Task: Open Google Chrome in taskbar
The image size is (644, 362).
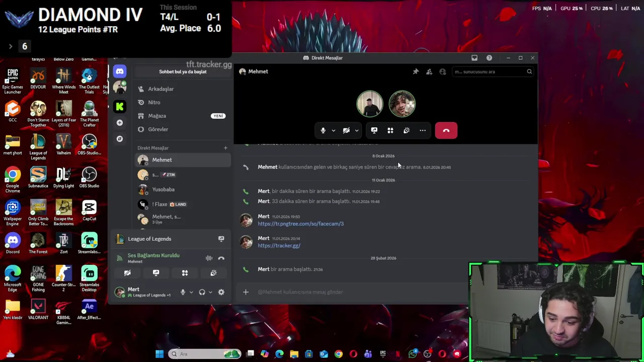Action: coord(339,354)
